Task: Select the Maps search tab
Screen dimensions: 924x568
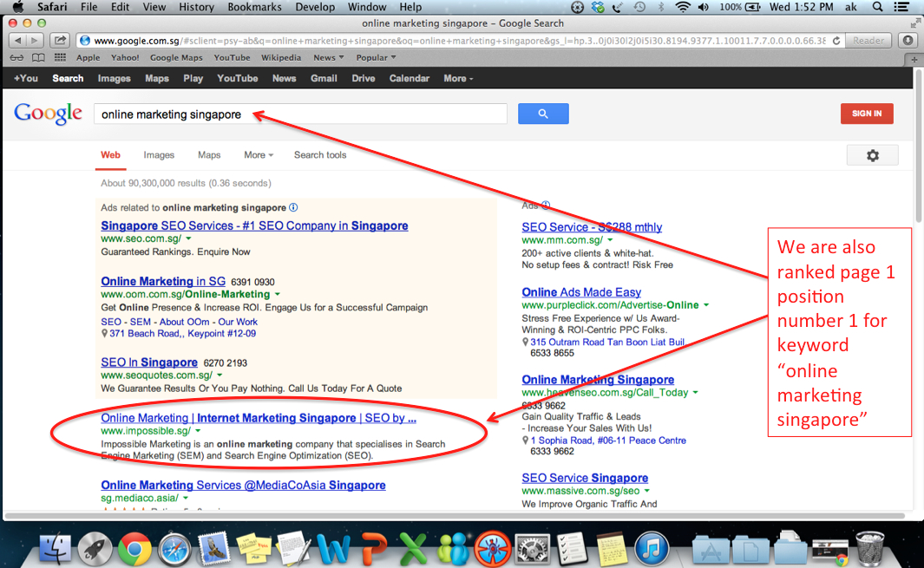Action: 209,155
